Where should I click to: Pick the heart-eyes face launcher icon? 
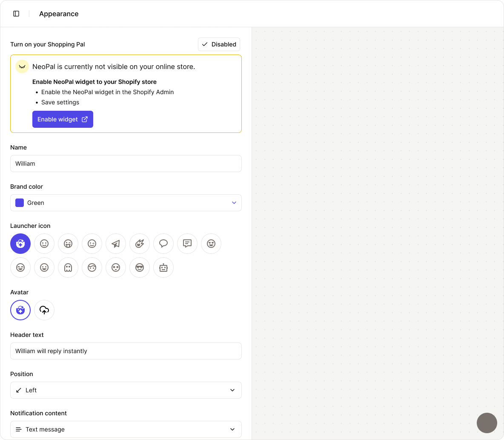(x=211, y=244)
